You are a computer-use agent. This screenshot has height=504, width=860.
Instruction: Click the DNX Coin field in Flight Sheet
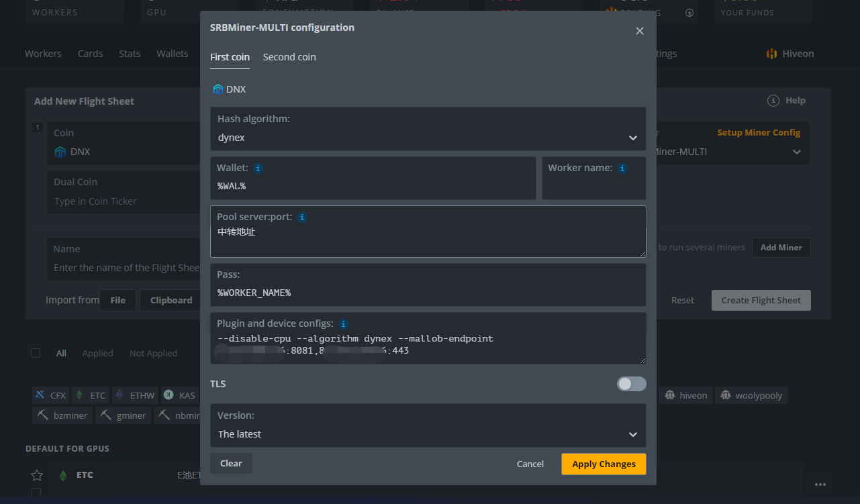(x=124, y=143)
